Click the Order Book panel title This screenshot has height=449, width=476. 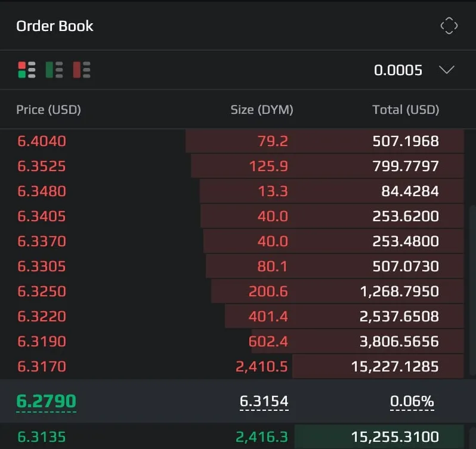tap(55, 26)
